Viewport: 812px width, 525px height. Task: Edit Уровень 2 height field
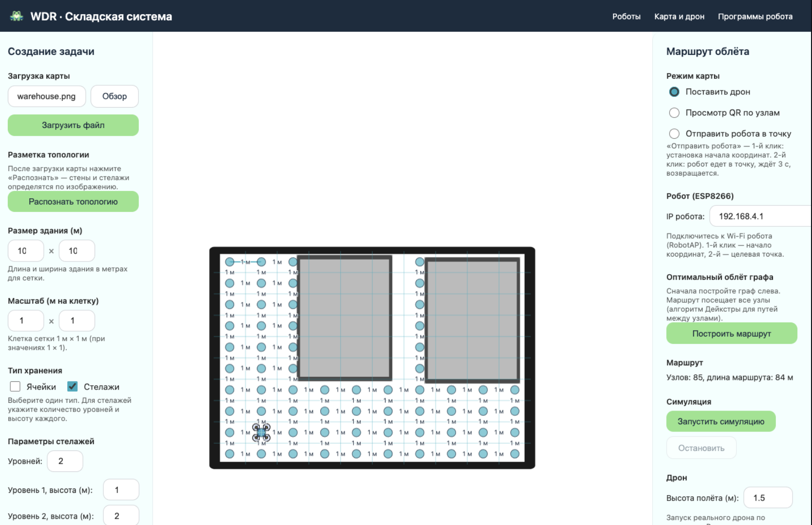tap(121, 515)
